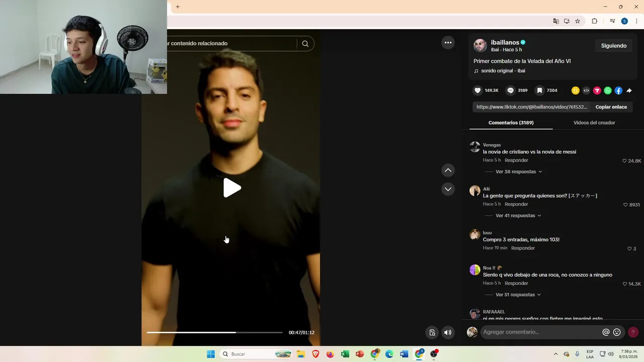Launch Excel from the taskbar

[x=345, y=354]
